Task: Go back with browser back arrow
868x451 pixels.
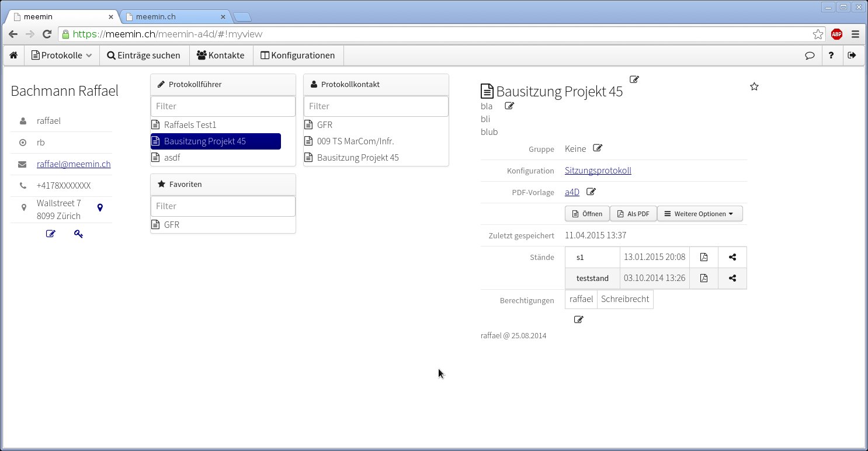Action: 13,34
